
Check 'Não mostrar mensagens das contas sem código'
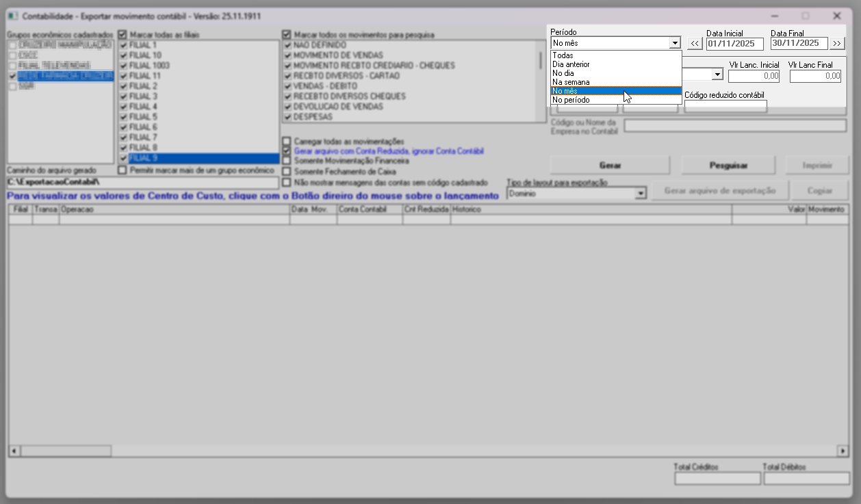(287, 183)
